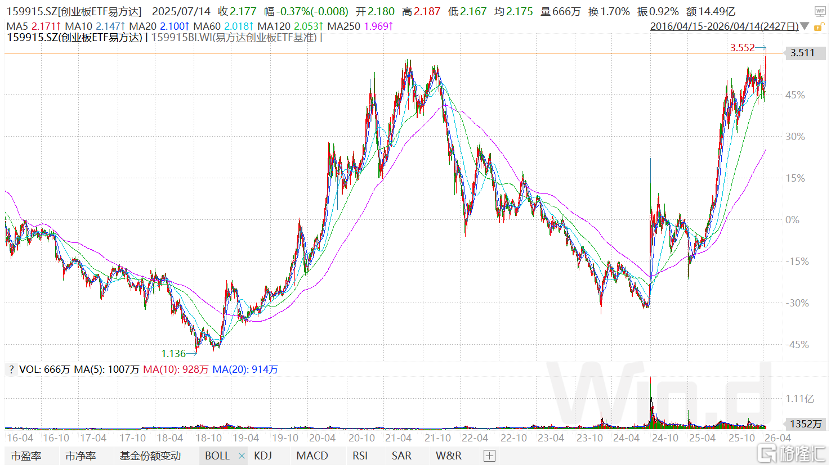
Task: Click the MA250 1.969 legend value
Action: point(360,27)
